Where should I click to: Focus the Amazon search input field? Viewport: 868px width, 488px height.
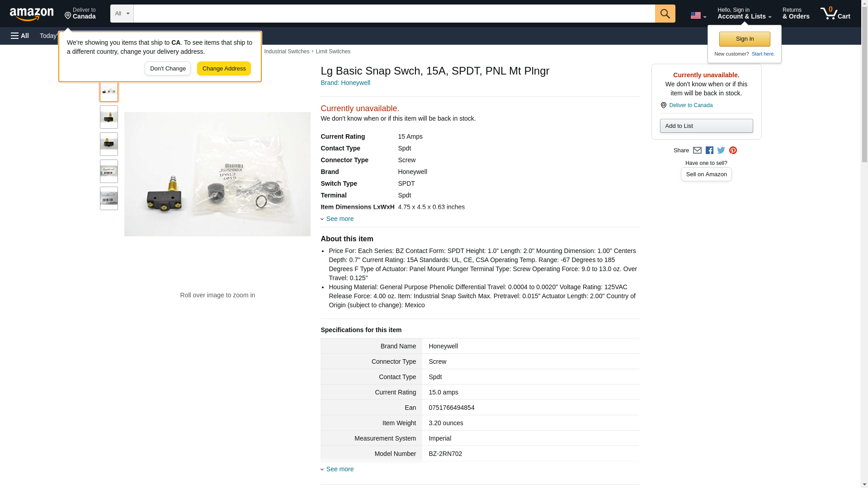pyautogui.click(x=394, y=14)
